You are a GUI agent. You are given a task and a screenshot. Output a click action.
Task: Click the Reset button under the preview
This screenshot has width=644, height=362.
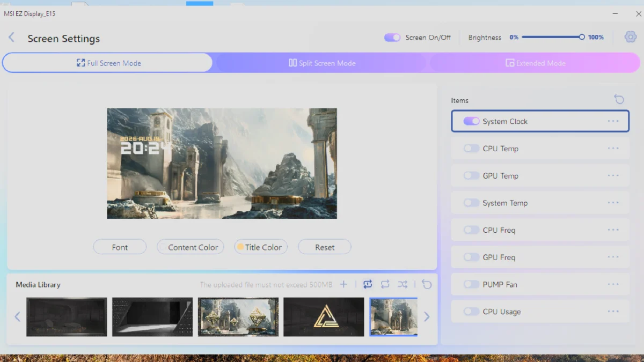point(325,247)
